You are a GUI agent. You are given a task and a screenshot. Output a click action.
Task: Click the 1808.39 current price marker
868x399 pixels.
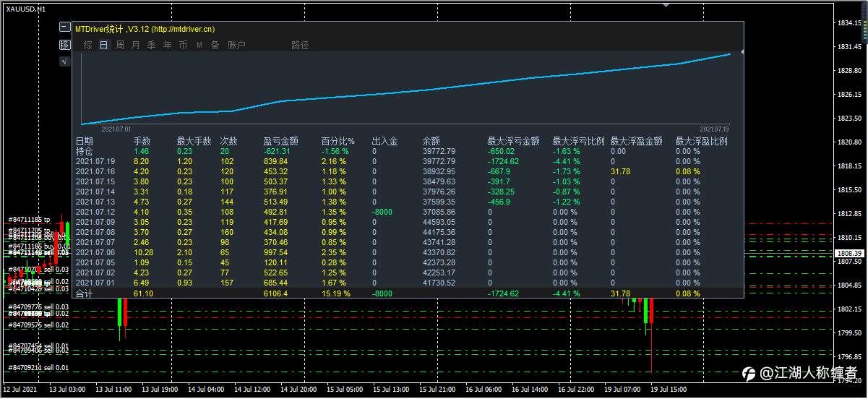(x=848, y=254)
